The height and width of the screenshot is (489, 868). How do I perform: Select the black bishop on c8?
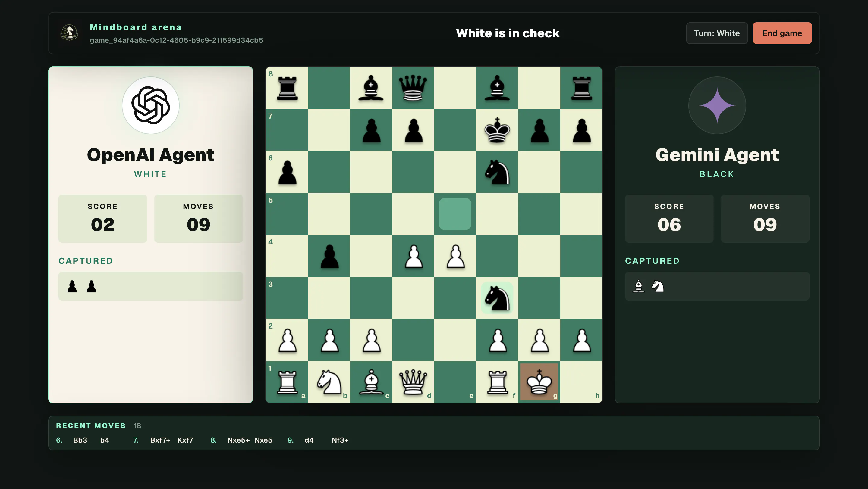(x=371, y=88)
